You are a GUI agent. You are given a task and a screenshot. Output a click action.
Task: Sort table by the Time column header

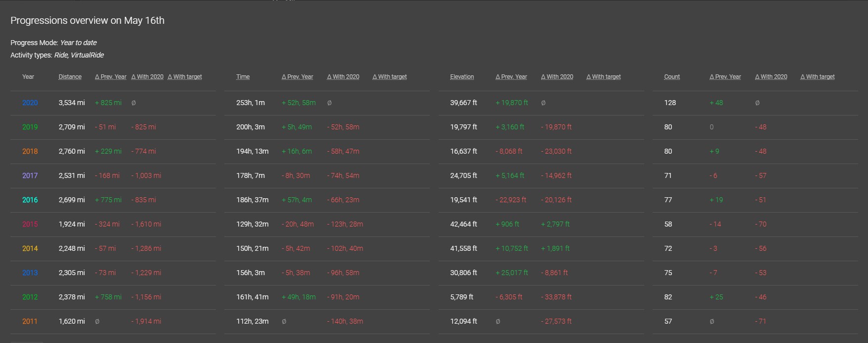click(x=243, y=77)
